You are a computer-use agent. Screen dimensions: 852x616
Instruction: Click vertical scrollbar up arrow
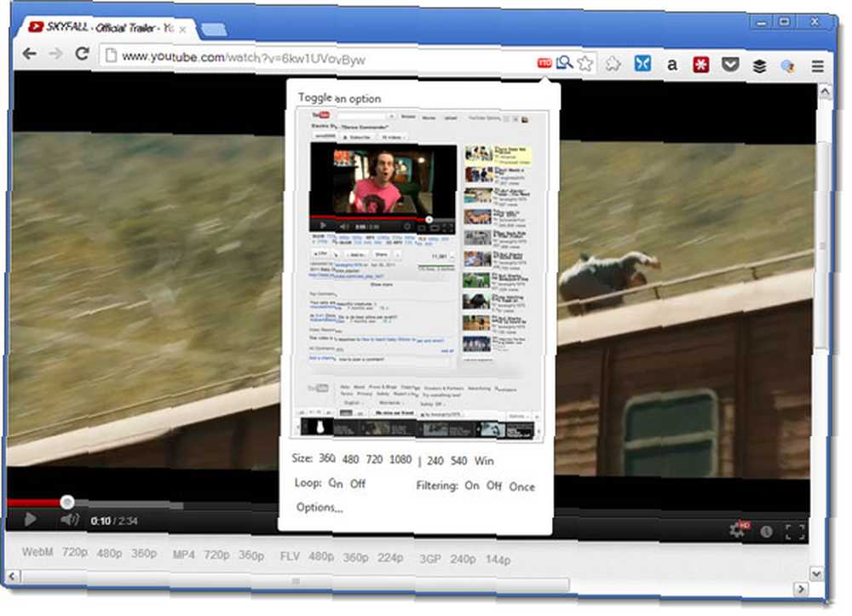(824, 92)
